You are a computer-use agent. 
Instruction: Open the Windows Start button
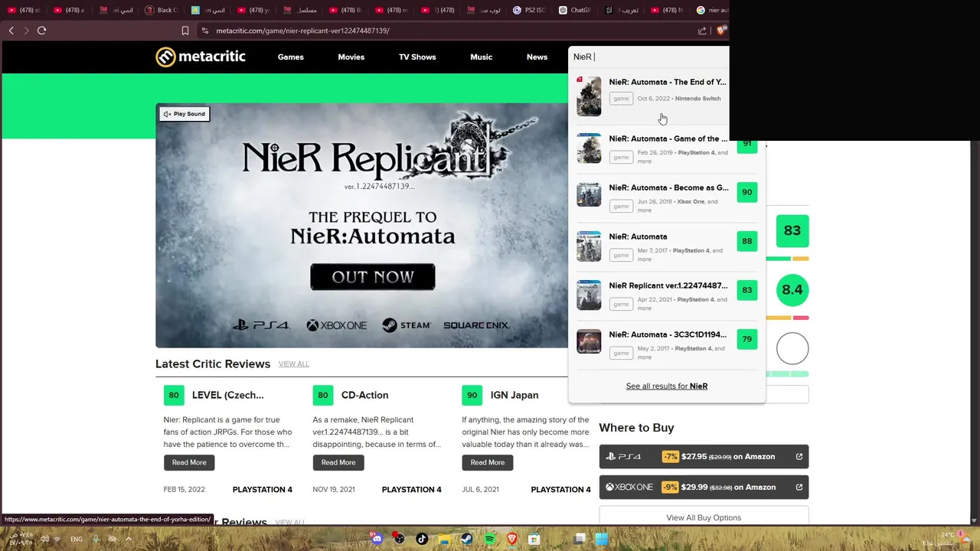point(602,539)
